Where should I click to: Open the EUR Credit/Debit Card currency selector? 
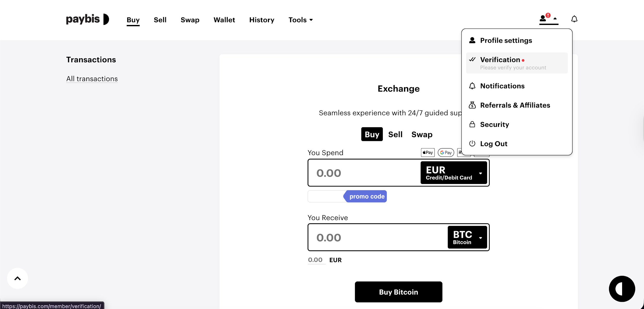tap(454, 173)
